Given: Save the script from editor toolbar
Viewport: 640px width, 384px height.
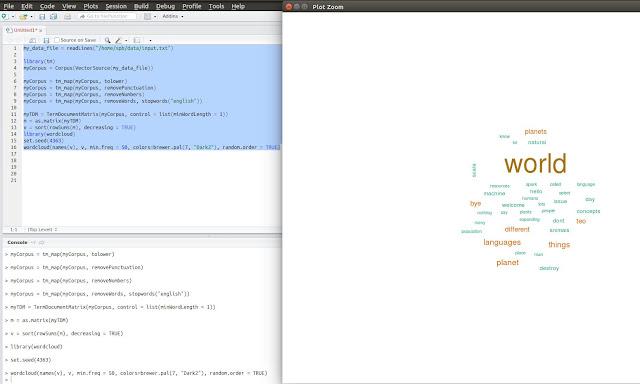Looking at the screenshot, I should pyautogui.click(x=46, y=40).
